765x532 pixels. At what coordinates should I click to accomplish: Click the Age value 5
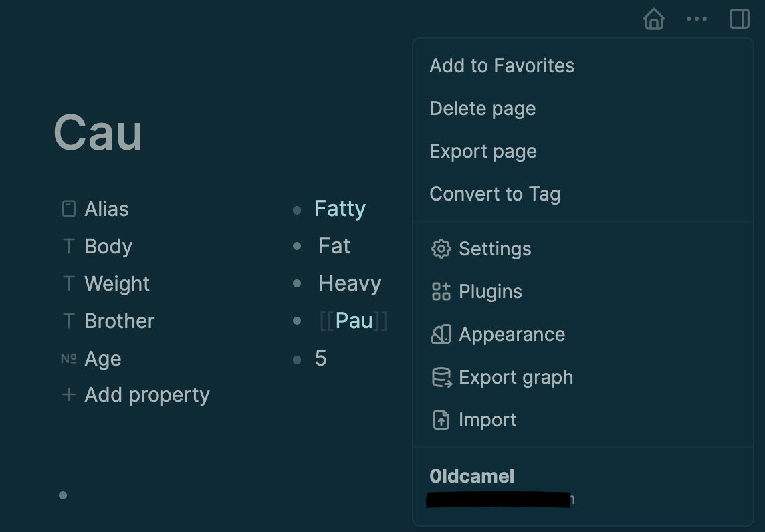click(x=321, y=359)
